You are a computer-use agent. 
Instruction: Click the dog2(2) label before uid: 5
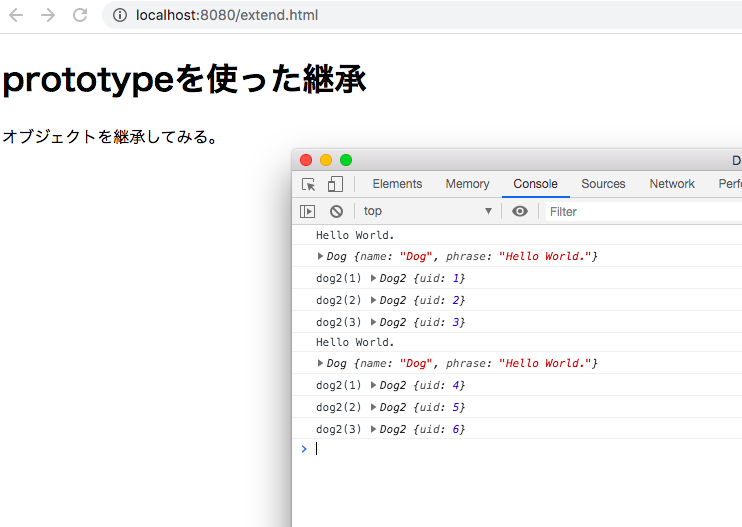338,407
